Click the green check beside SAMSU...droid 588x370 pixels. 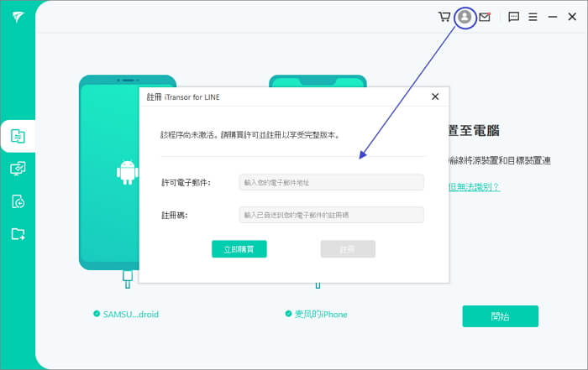97,314
